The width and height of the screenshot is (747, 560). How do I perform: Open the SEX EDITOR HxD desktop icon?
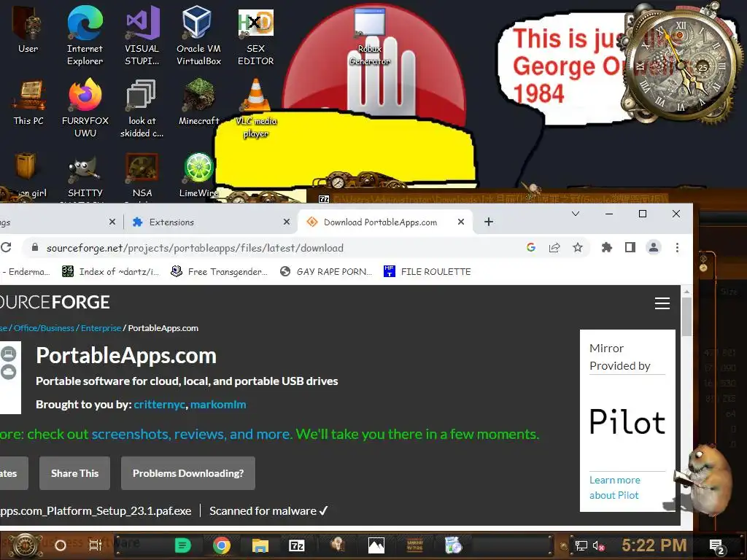coord(256,35)
